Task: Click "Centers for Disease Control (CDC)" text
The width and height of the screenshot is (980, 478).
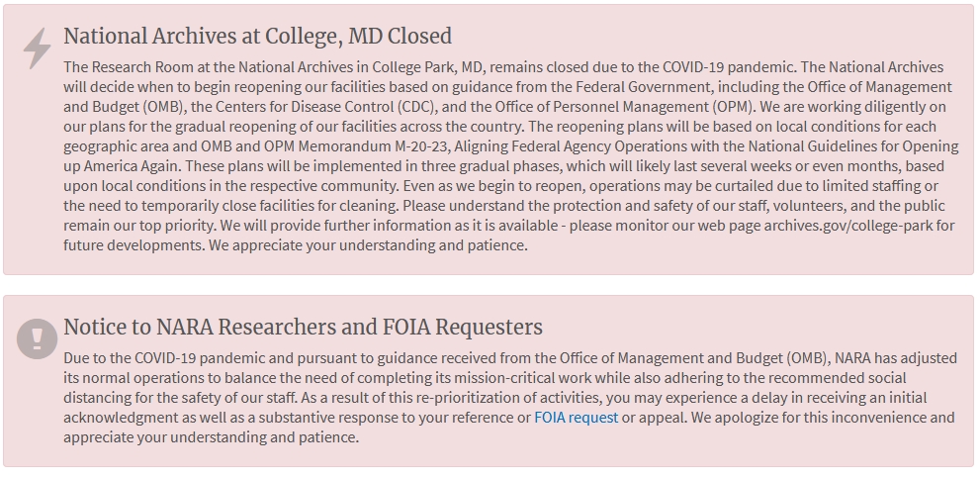Action: pyautogui.click(x=342, y=107)
